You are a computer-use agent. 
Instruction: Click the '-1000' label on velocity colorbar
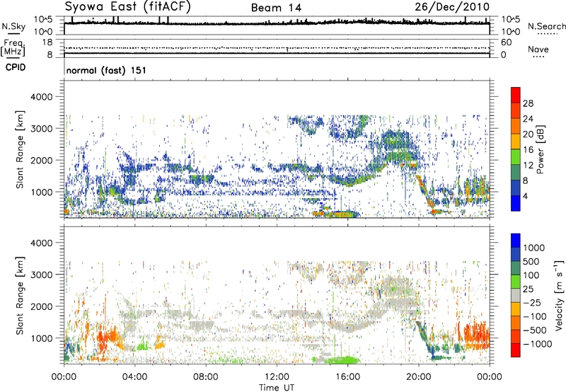[x=538, y=344]
